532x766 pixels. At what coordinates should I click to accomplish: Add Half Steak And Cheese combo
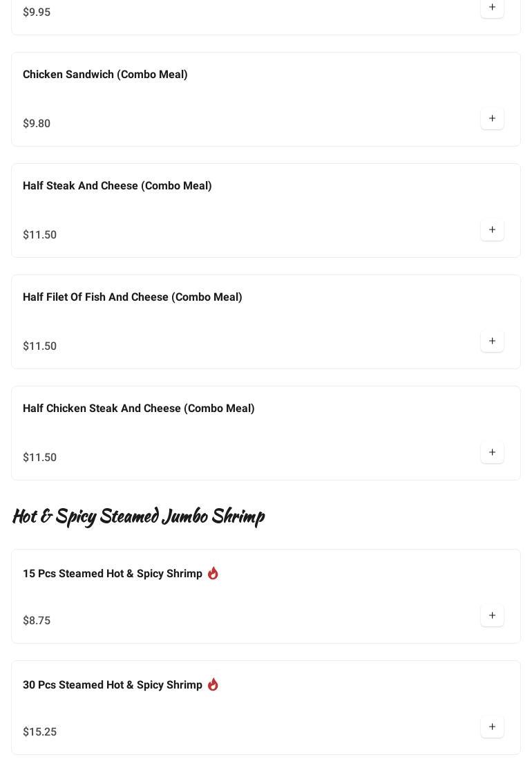tap(492, 230)
